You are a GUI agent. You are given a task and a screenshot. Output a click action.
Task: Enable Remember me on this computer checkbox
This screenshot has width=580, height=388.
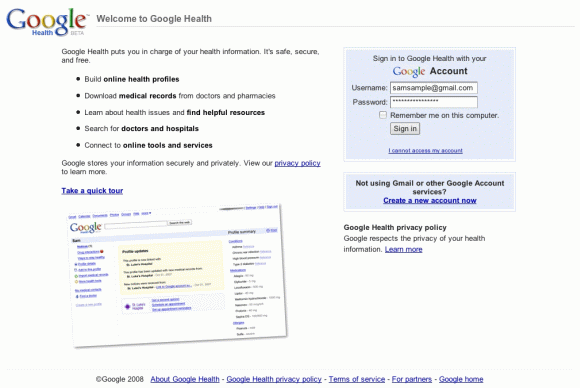(383, 115)
